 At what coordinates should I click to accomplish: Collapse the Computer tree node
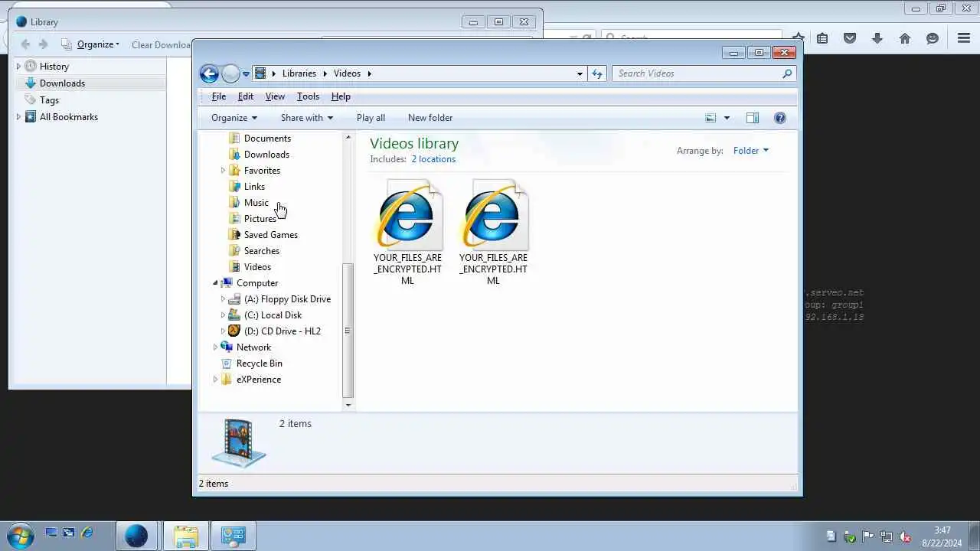click(x=215, y=283)
